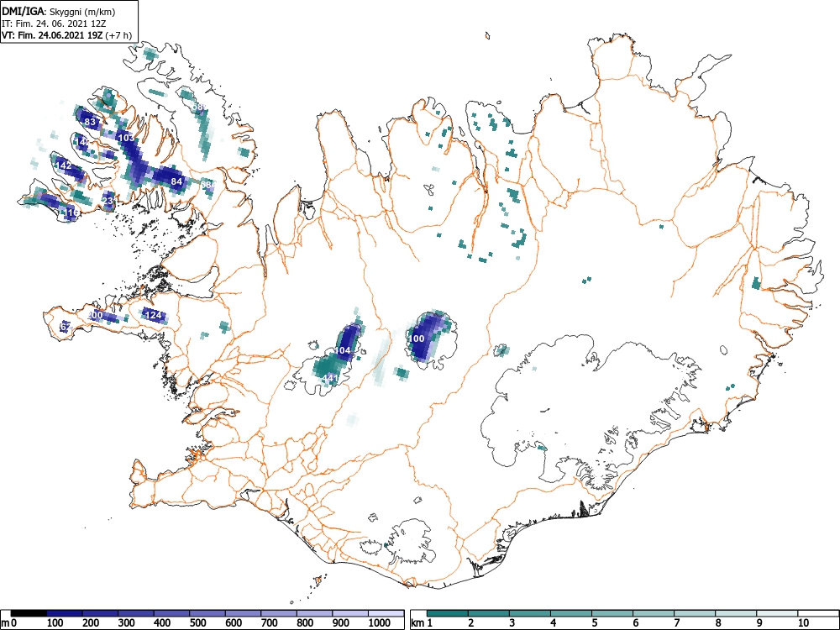This screenshot has height=630, width=840.
Task: Click the '684' visibility value on the map
Action: click(x=208, y=185)
